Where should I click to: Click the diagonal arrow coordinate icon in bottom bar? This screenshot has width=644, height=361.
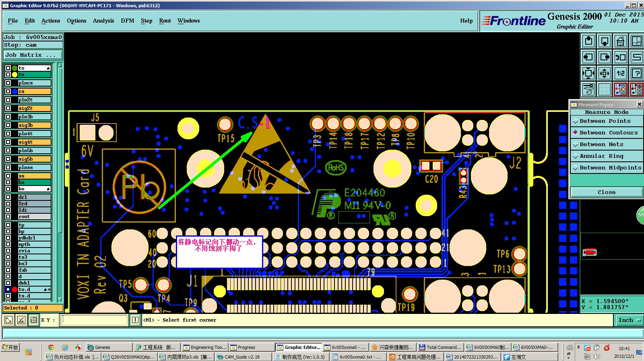pos(8,320)
